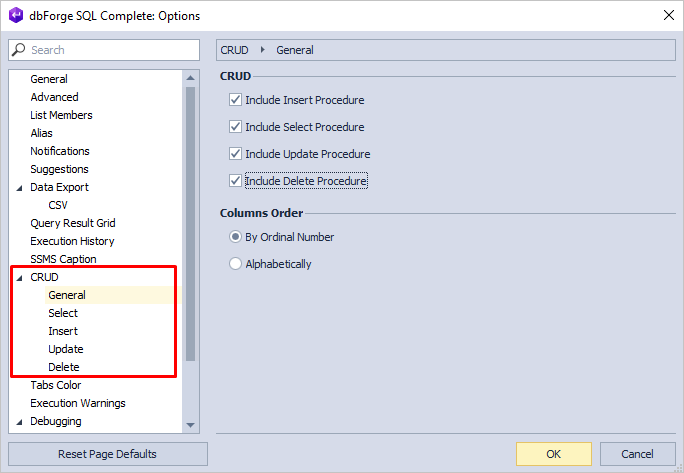Open the top General options page
This screenshot has height=473, width=684.
pos(49,79)
